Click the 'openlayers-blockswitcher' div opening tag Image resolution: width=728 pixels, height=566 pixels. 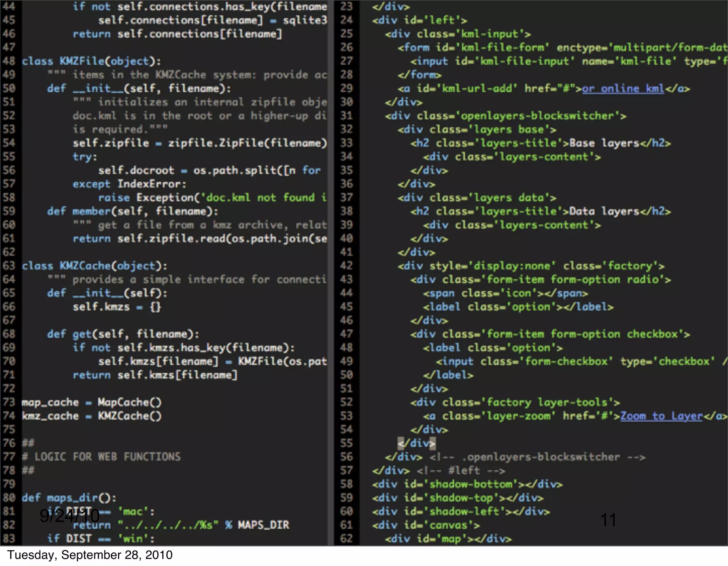[505, 116]
